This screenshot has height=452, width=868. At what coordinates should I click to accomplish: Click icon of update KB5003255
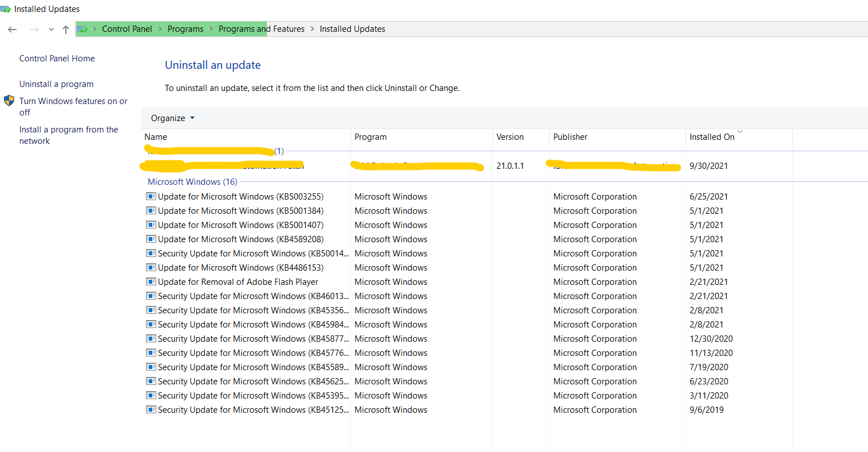pyautogui.click(x=151, y=197)
